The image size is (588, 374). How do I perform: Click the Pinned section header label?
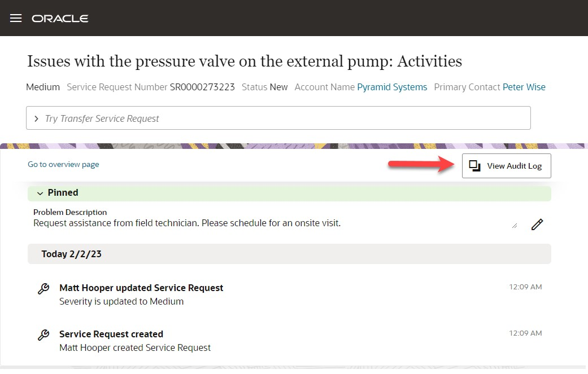[63, 192]
